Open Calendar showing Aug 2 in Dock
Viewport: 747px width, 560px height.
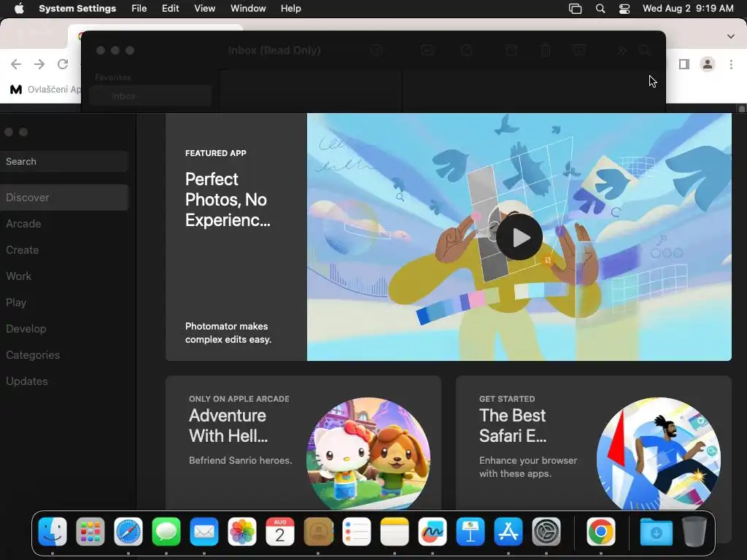pyautogui.click(x=280, y=532)
